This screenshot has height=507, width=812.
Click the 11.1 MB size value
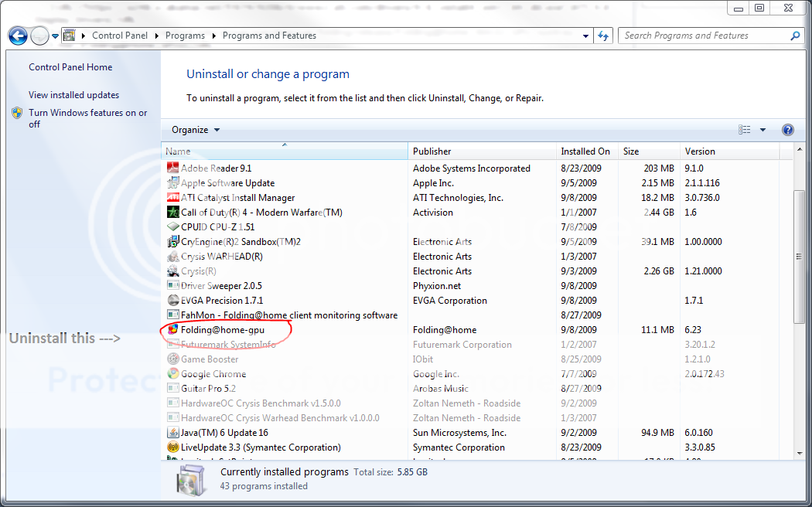click(x=658, y=329)
